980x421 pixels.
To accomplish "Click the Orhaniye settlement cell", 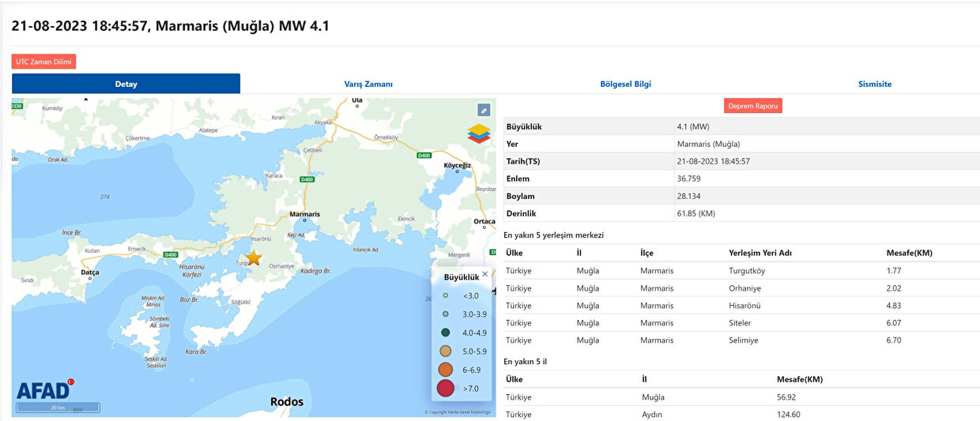I will coord(745,288).
